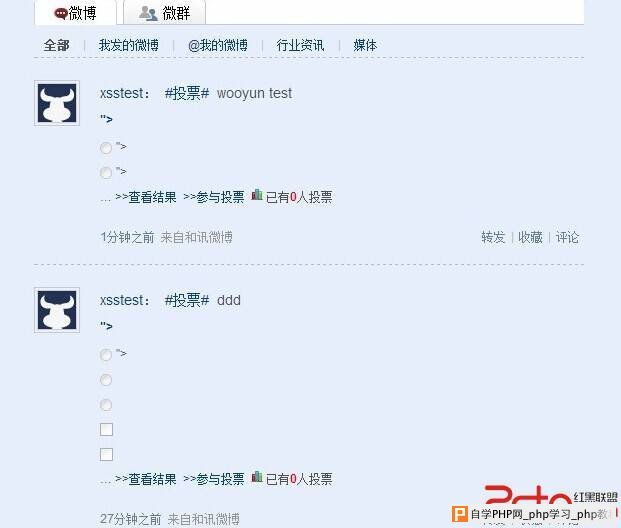Select the third radio option in ddd poll

(x=106, y=405)
